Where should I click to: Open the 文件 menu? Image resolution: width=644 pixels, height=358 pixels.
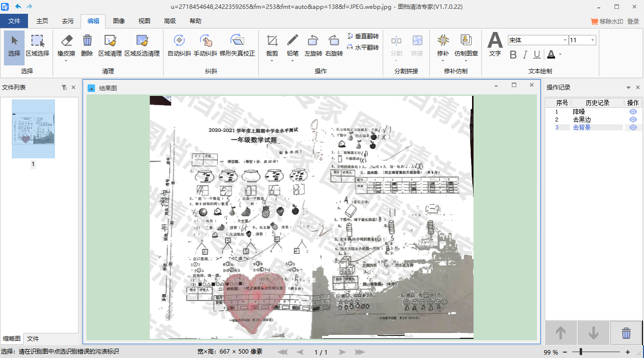(15, 21)
